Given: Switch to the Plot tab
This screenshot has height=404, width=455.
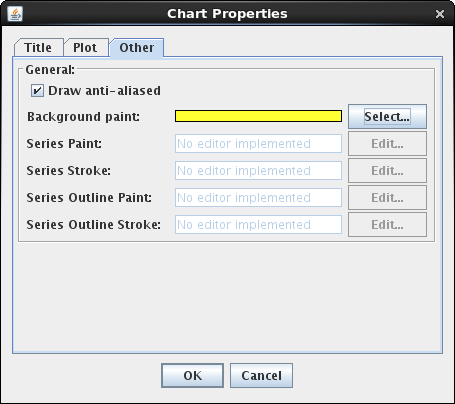Looking at the screenshot, I should (x=85, y=48).
